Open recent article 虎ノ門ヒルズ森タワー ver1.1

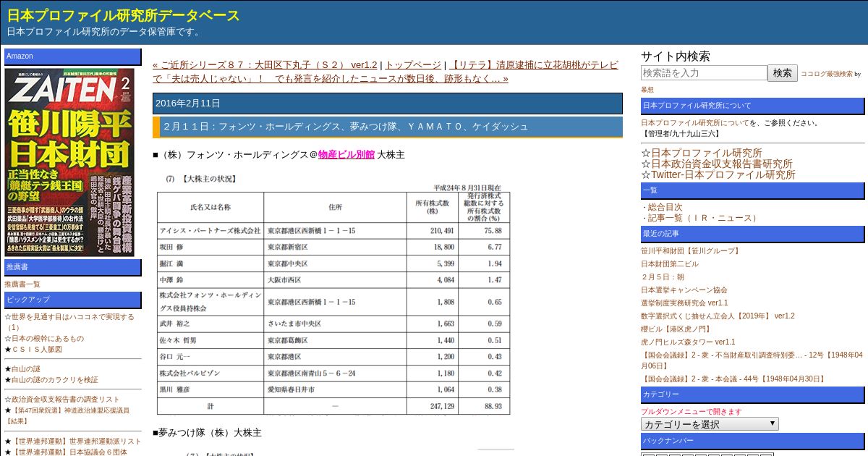click(688, 342)
